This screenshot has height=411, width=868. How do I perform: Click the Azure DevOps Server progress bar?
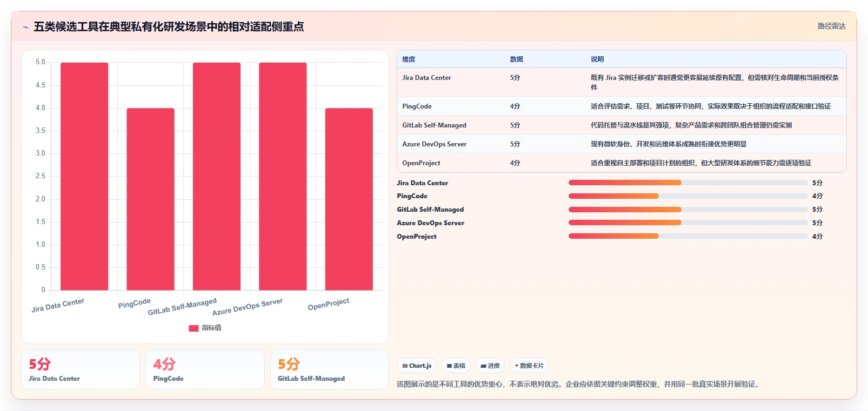[x=688, y=223]
